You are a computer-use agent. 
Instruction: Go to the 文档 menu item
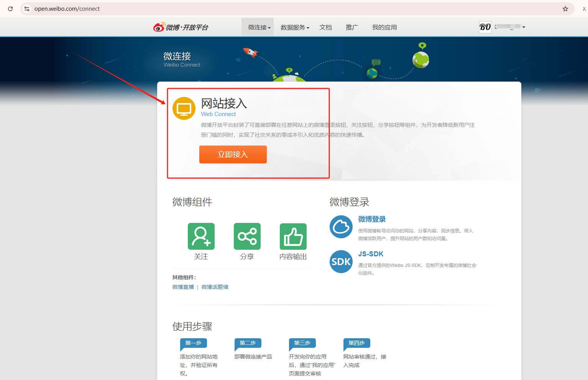(325, 27)
